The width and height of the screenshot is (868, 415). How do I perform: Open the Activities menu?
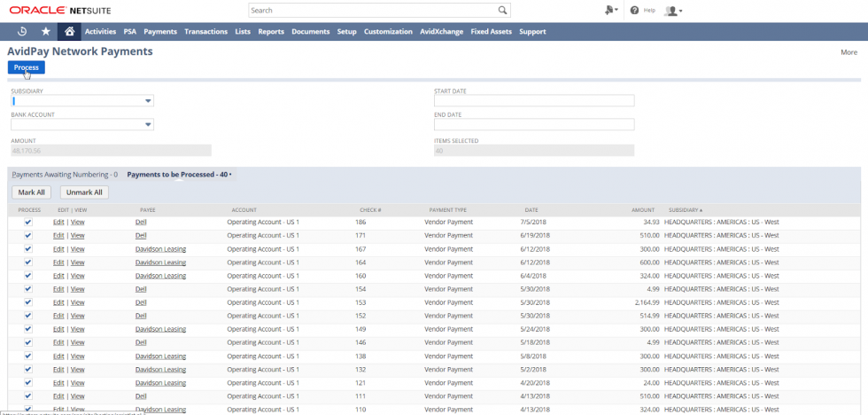100,32
